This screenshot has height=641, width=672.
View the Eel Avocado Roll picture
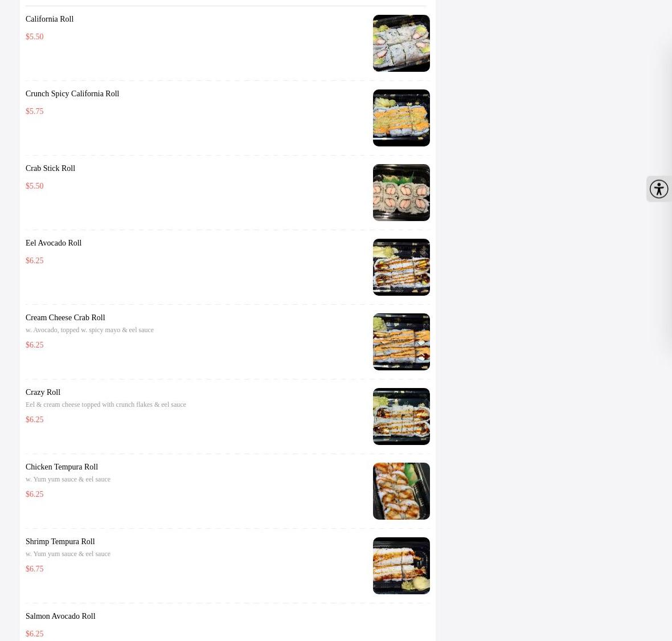tap(401, 267)
